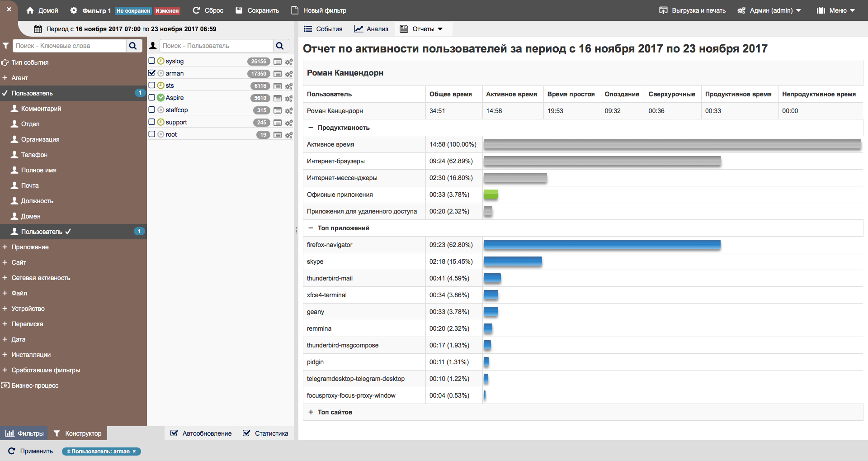Click the list icon in staffcop row
This screenshot has width=868, height=461.
(x=278, y=110)
